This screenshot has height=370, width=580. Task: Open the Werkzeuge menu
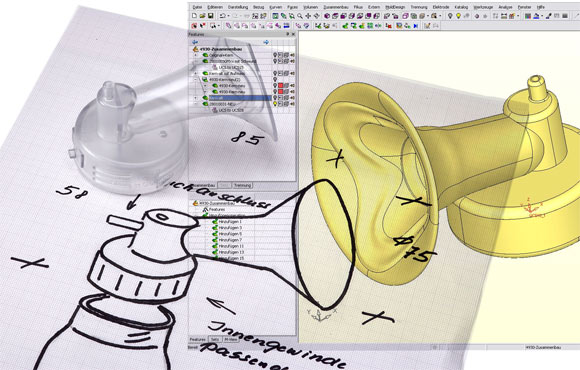pyautogui.click(x=483, y=7)
